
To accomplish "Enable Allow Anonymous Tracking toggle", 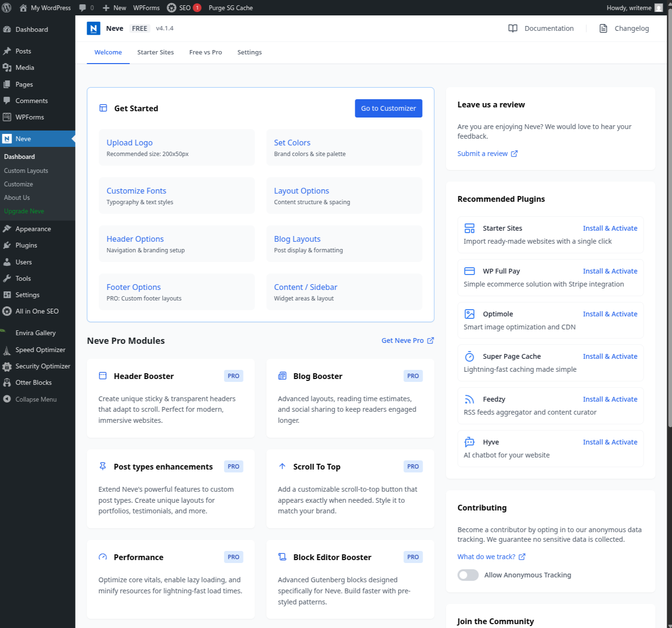I will coord(467,575).
